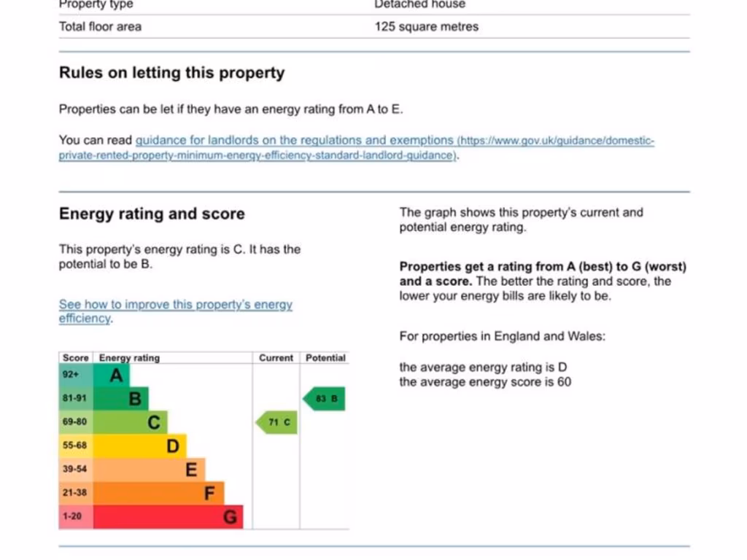Click the yellow D rating bar

(140, 446)
